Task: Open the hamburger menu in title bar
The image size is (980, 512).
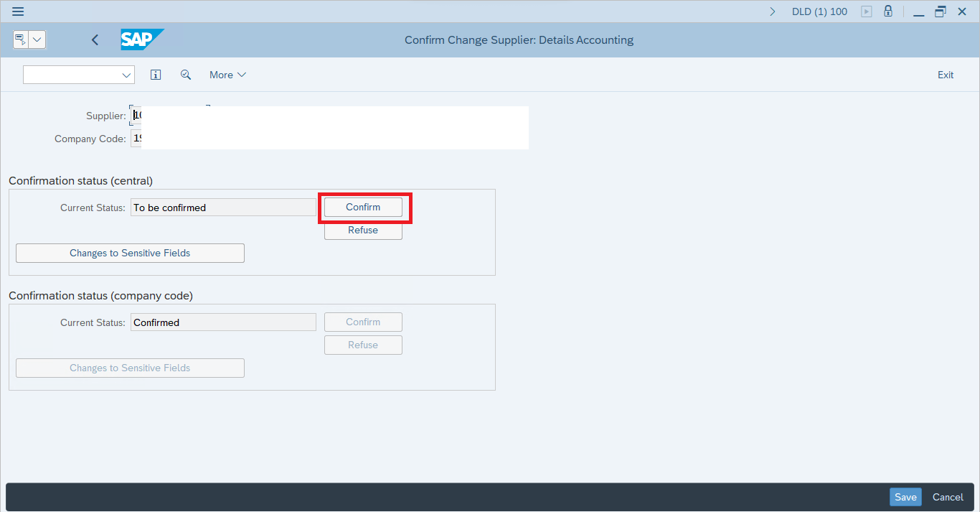Action: 18,11
